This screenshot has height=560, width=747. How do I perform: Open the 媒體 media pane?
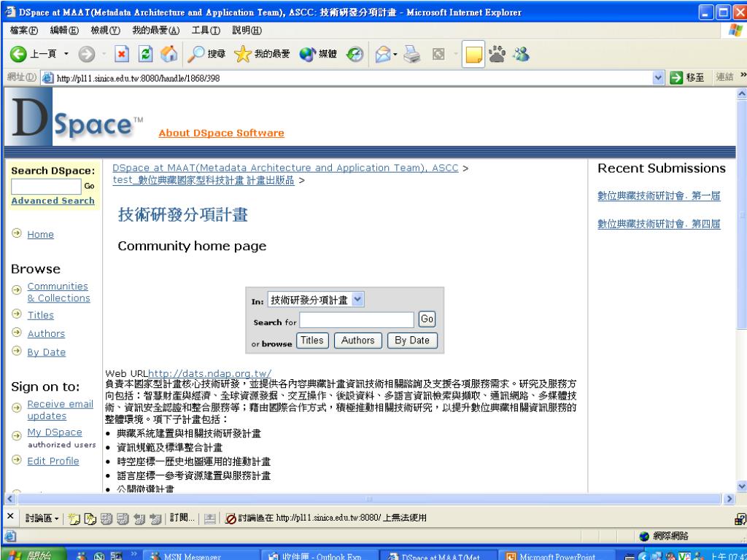tap(318, 54)
